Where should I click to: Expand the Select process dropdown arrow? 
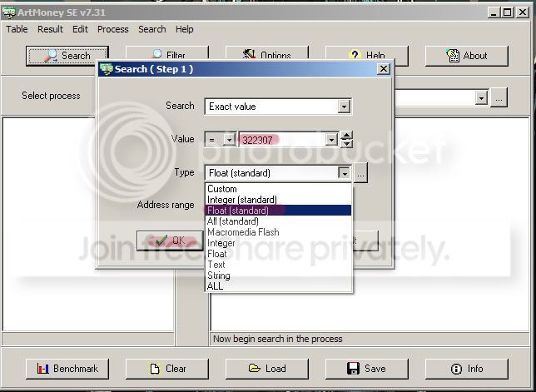tap(481, 98)
